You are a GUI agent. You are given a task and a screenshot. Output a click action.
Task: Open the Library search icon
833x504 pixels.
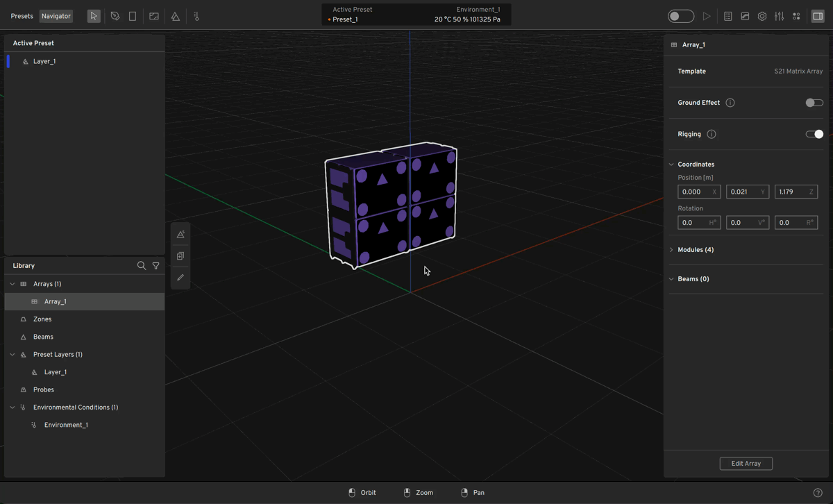pos(142,266)
